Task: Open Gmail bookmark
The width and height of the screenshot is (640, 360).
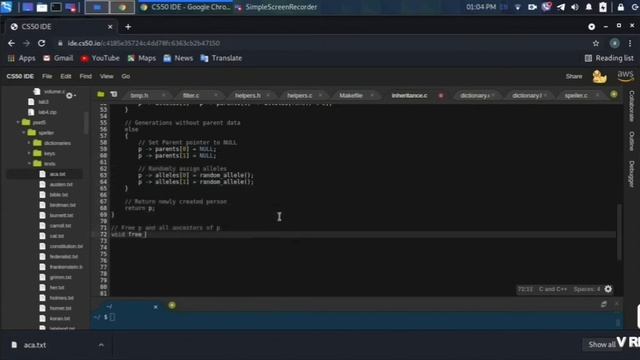Action: pos(58,58)
